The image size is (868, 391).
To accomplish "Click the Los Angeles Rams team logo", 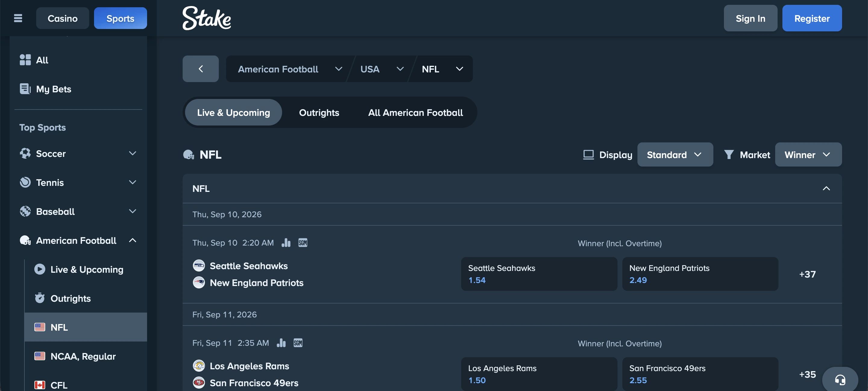I will (199, 366).
